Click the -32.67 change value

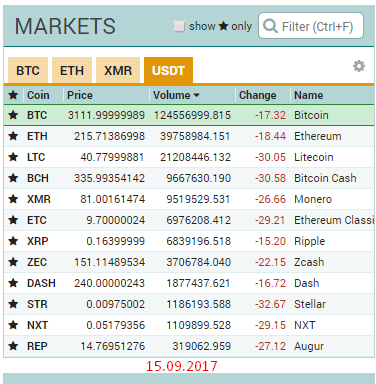coord(270,304)
